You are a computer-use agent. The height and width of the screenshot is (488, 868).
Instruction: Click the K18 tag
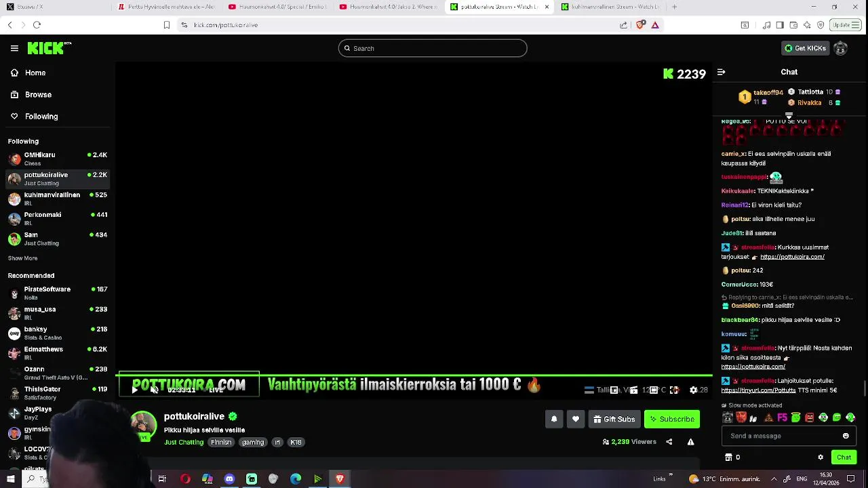click(x=296, y=442)
